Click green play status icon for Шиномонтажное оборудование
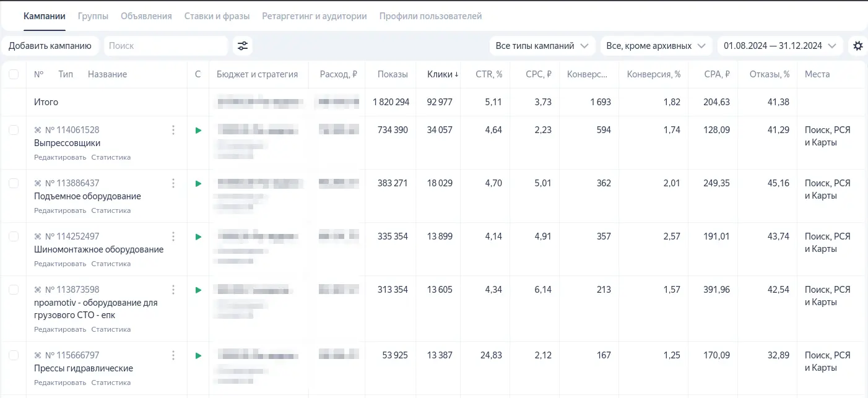868x398 pixels. (198, 236)
